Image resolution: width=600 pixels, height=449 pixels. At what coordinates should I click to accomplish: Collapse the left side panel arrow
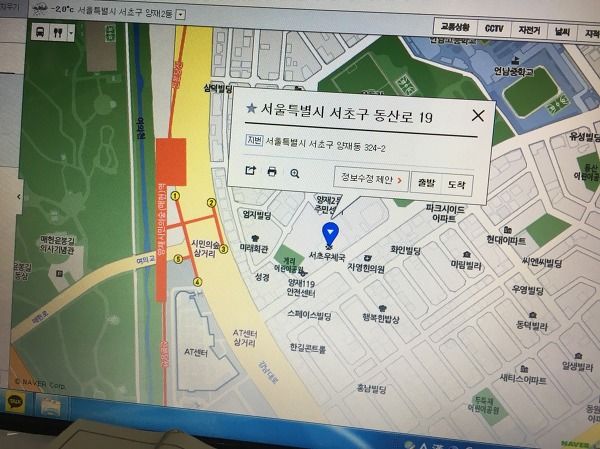click(x=18, y=196)
